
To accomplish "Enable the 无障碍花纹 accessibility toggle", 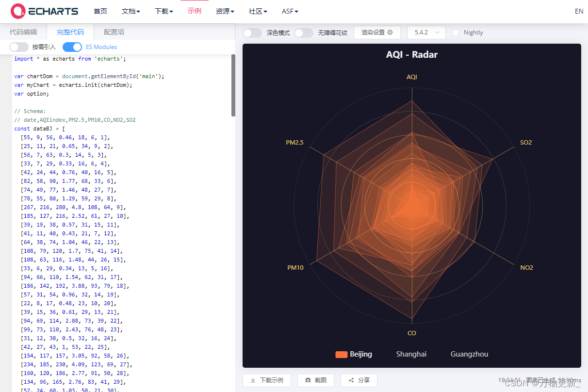I will point(304,32).
